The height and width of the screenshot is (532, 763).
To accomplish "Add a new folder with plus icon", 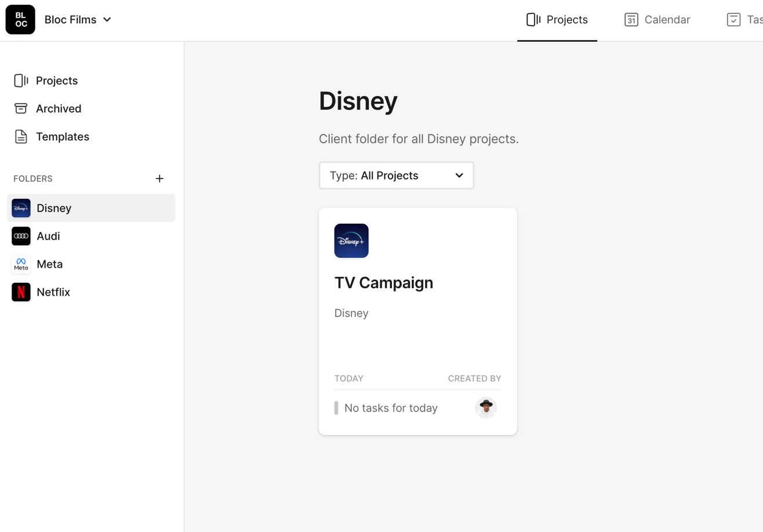I will 159,178.
